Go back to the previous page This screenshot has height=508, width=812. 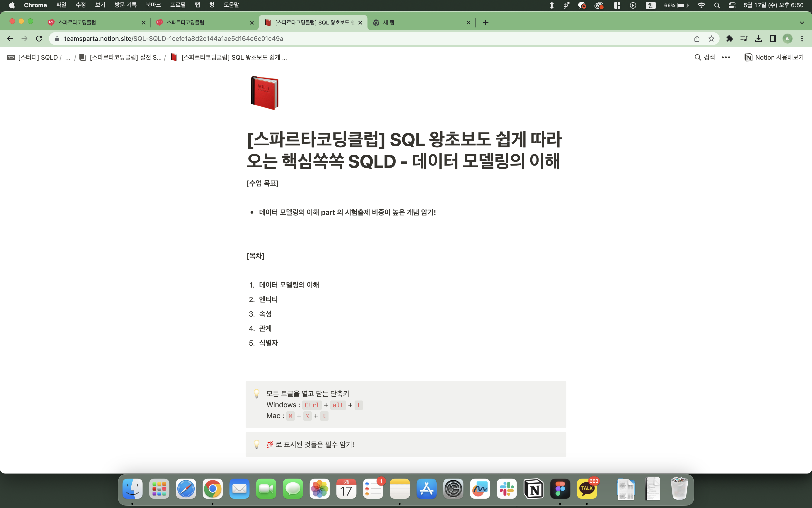pyautogui.click(x=10, y=39)
